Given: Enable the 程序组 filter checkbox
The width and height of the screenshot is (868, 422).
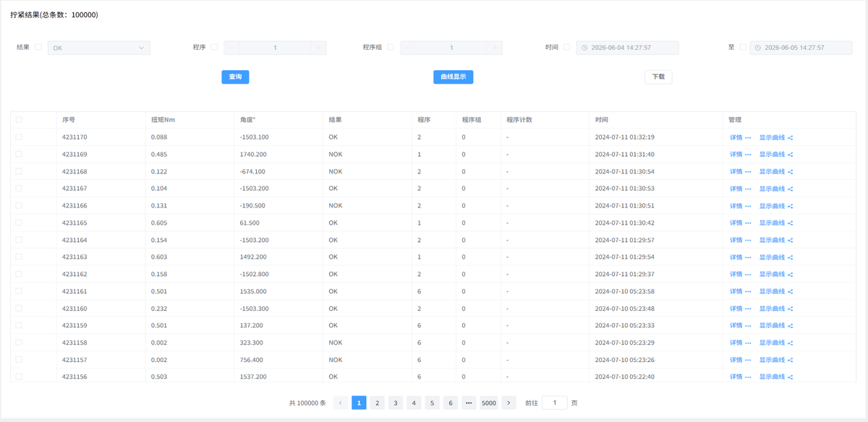Looking at the screenshot, I should pos(391,48).
